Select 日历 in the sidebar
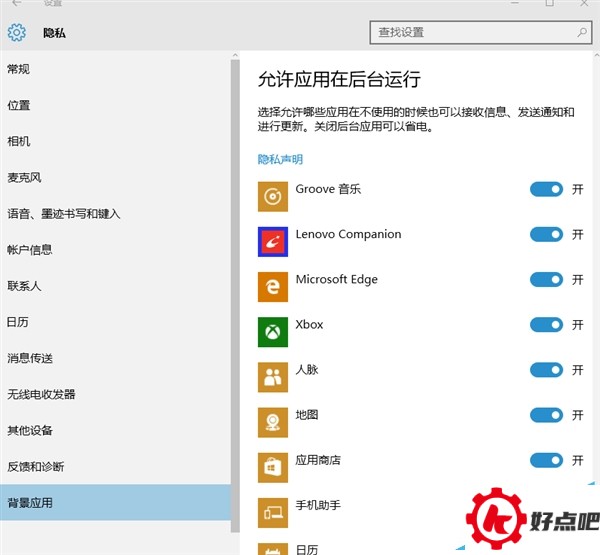 [x=115, y=322]
